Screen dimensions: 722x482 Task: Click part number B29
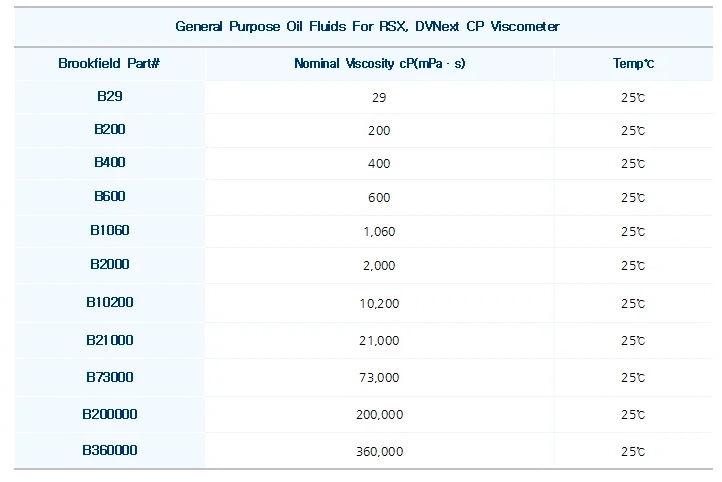point(109,96)
